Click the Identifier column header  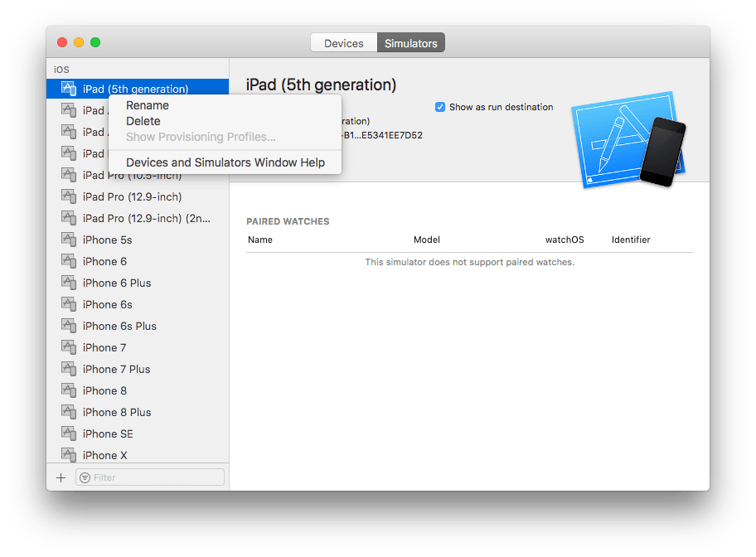click(631, 240)
